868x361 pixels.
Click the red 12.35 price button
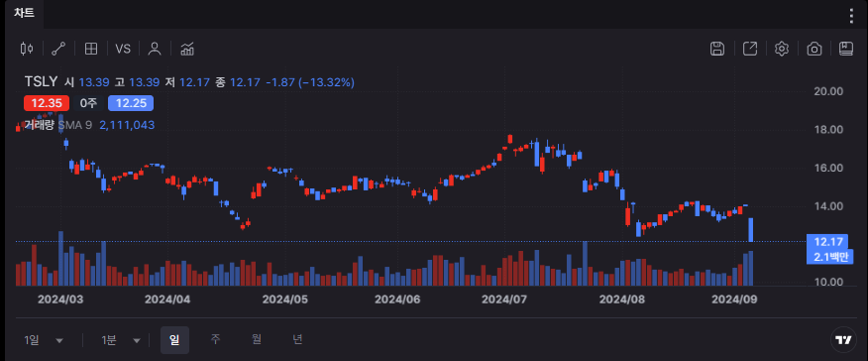[x=47, y=103]
